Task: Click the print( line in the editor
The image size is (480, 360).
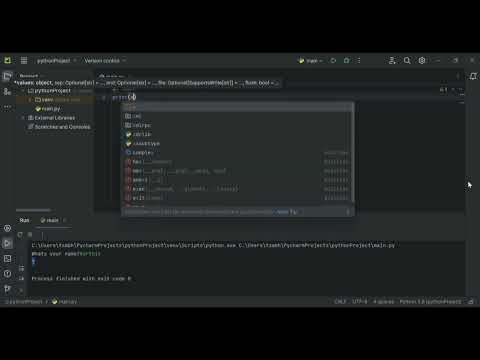Action: point(124,97)
